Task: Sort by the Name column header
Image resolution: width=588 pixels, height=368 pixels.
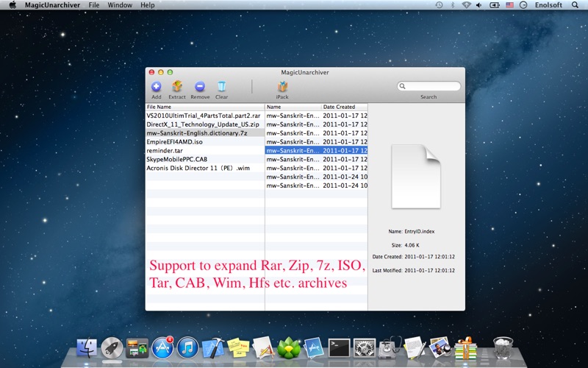Action: click(293, 107)
